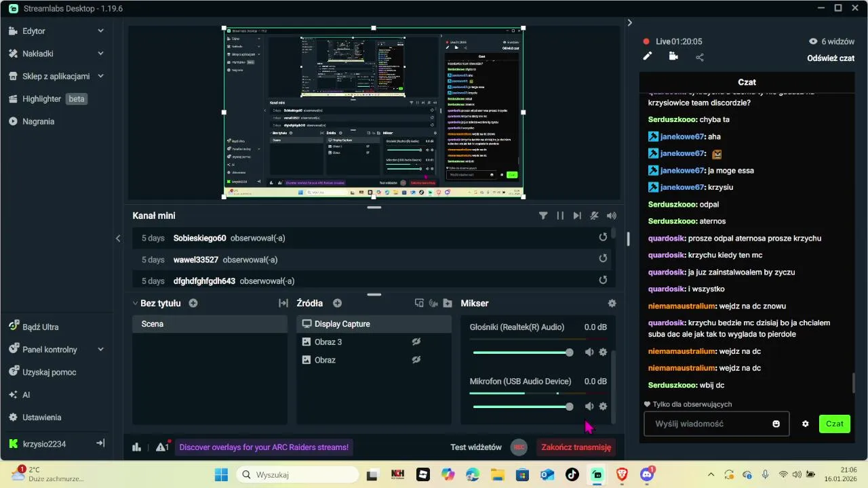Select the Obraz 3 source row
Image resolution: width=868 pixels, height=488 pixels.
click(374, 342)
